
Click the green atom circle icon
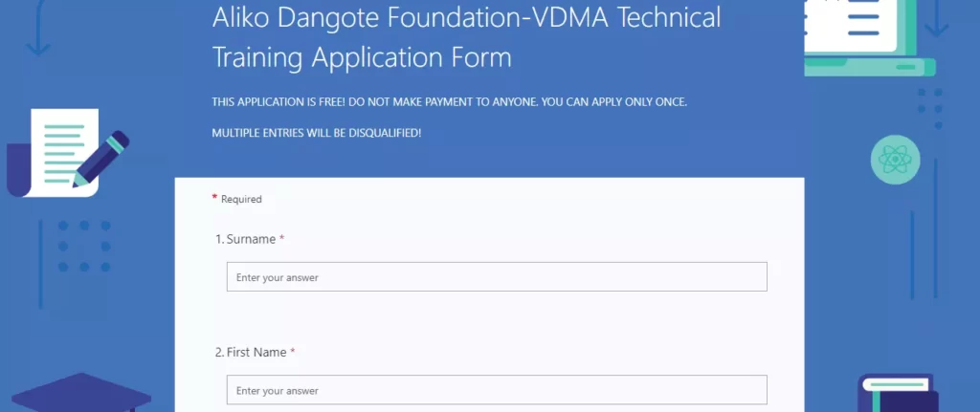895,160
